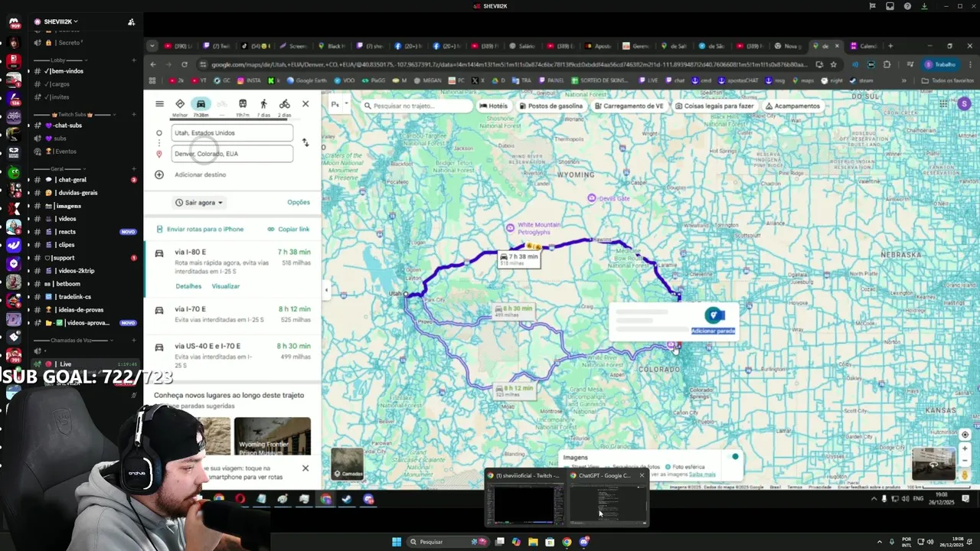This screenshot has height=551, width=980.
Task: Select the Melhor (best) travel mode
Action: (x=180, y=107)
